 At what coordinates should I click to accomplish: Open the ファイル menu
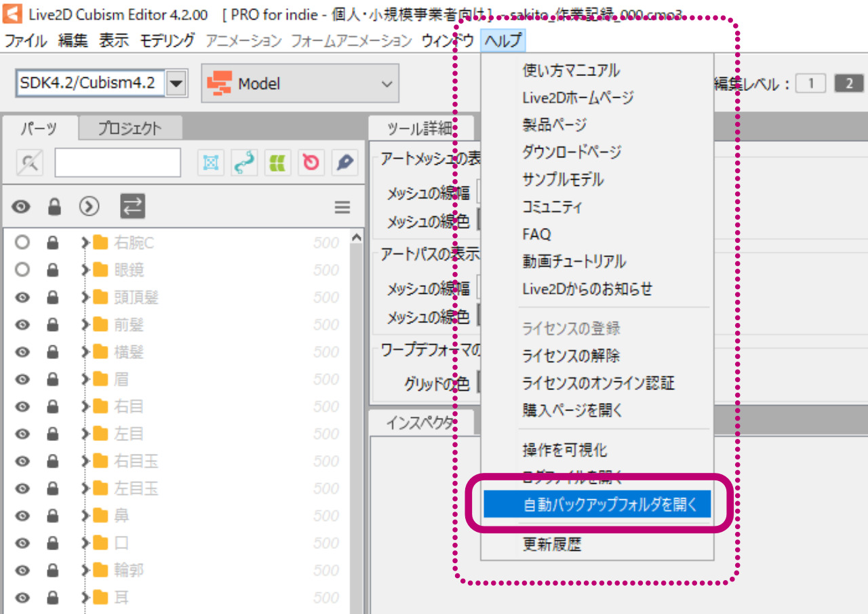(x=26, y=41)
